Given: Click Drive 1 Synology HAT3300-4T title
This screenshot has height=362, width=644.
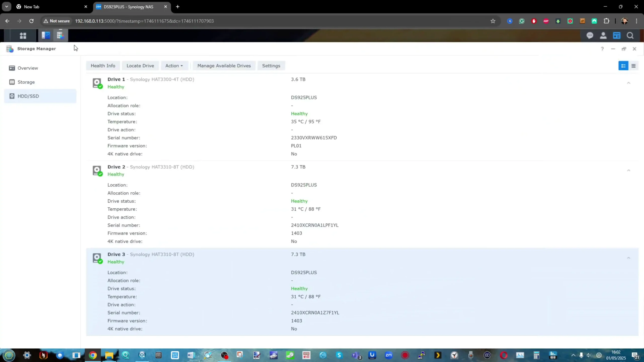Looking at the screenshot, I should (151, 79).
